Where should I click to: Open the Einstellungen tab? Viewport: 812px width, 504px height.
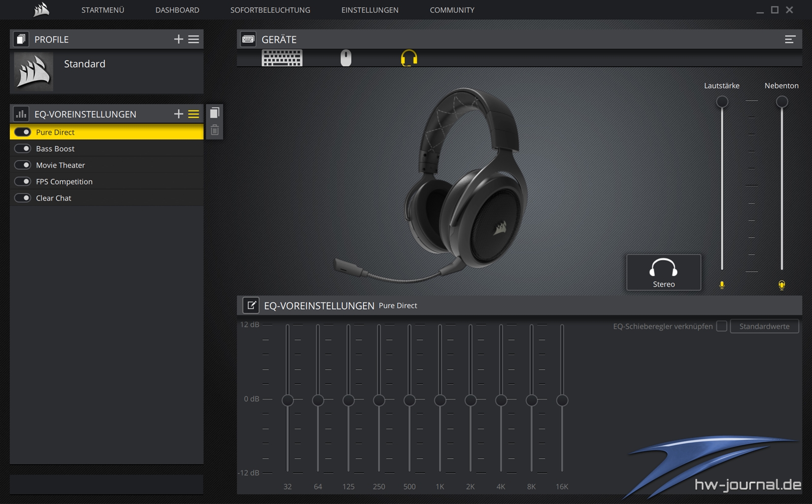tap(370, 10)
